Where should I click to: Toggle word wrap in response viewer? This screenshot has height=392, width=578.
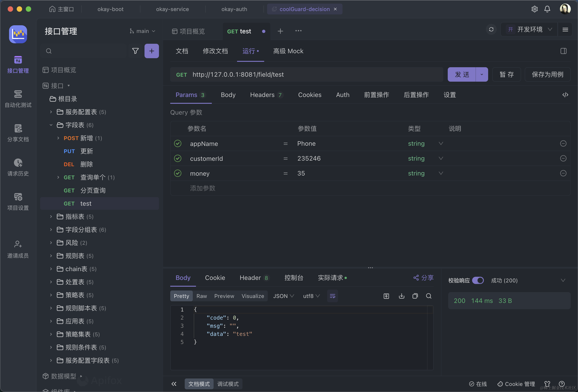(x=332, y=296)
